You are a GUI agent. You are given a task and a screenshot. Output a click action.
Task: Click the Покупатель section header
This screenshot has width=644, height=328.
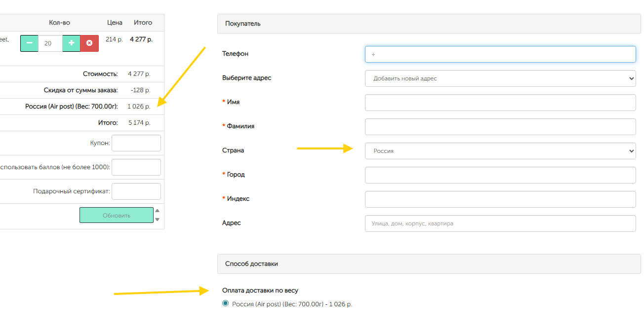pyautogui.click(x=429, y=24)
